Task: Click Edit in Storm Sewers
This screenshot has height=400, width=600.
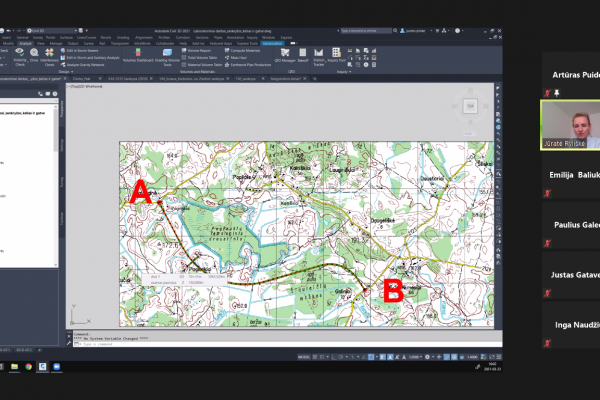Action: 80,51
